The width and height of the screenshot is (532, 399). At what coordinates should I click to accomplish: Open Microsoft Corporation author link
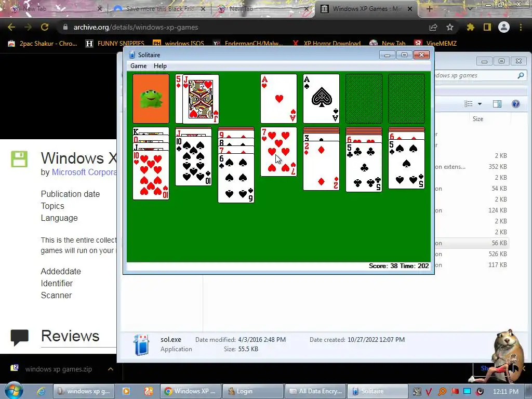[x=84, y=172]
